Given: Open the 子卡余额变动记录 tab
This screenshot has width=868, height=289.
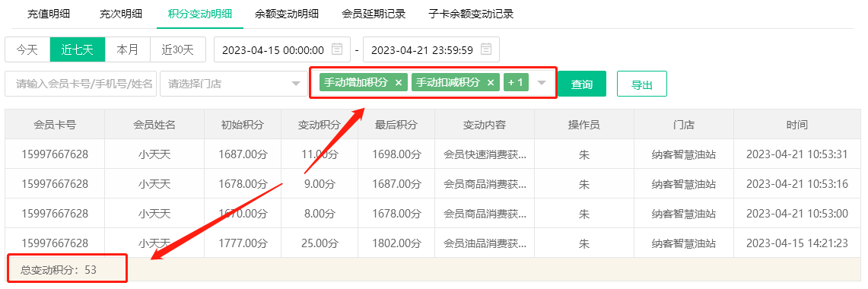Looking at the screenshot, I should tap(471, 14).
